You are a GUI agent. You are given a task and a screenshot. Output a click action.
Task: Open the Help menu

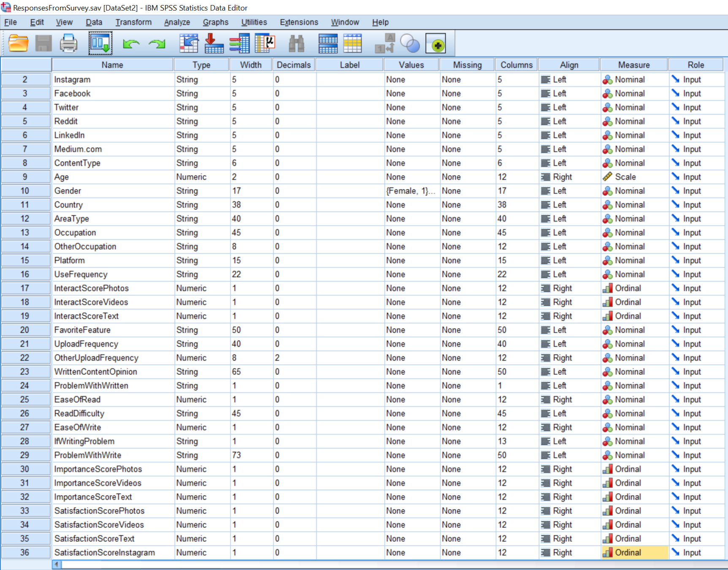(380, 22)
